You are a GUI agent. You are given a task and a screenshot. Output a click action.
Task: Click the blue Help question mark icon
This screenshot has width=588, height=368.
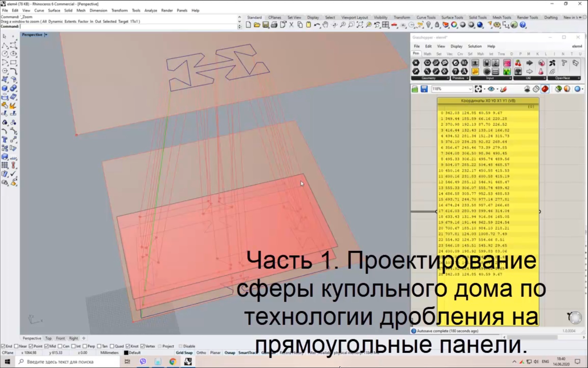523,25
